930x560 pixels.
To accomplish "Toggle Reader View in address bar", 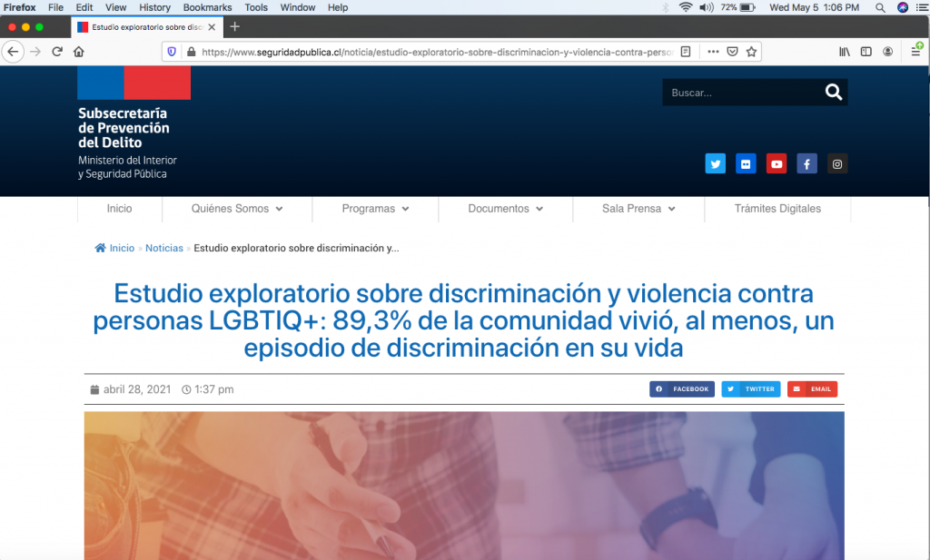I will (687, 52).
